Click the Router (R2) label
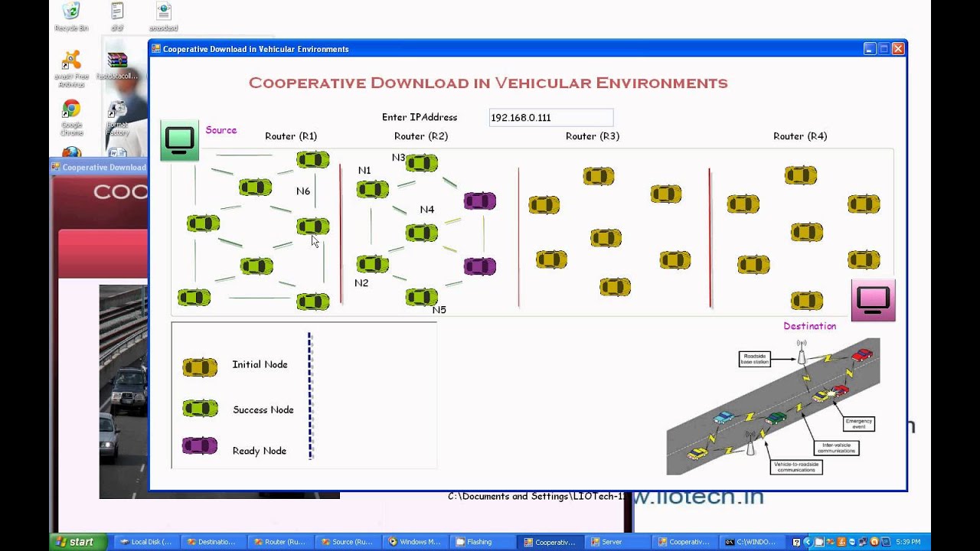980x551 pixels. [421, 136]
